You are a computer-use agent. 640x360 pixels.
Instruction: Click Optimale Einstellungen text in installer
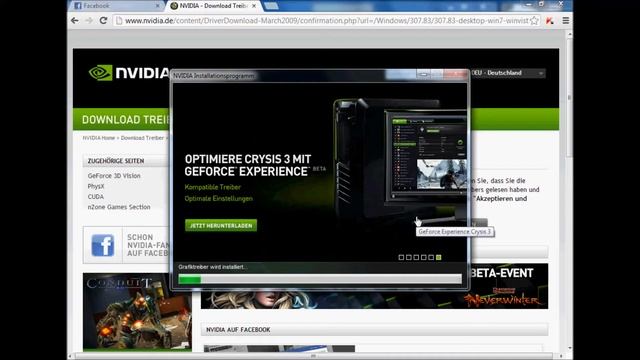pyautogui.click(x=218, y=199)
